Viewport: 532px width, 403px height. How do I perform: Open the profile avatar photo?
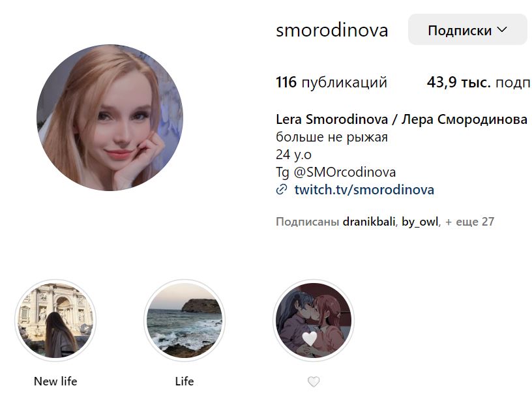click(110, 118)
